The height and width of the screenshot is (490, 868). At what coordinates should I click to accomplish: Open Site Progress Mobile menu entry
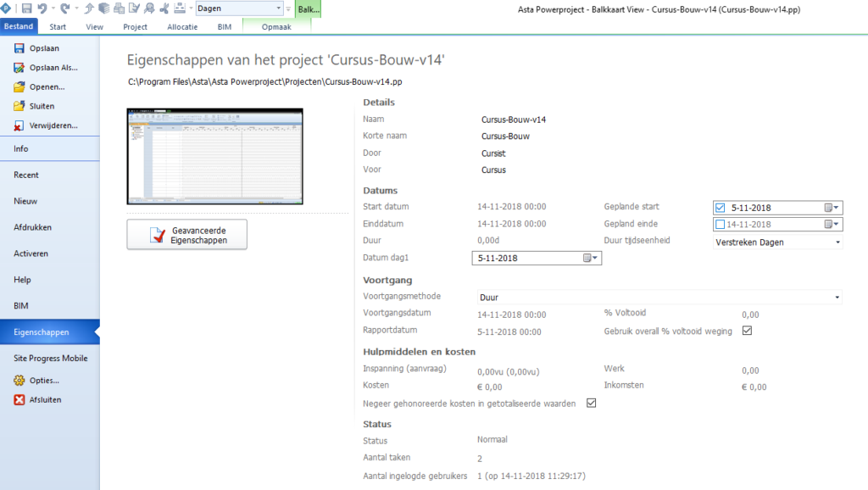(50, 359)
